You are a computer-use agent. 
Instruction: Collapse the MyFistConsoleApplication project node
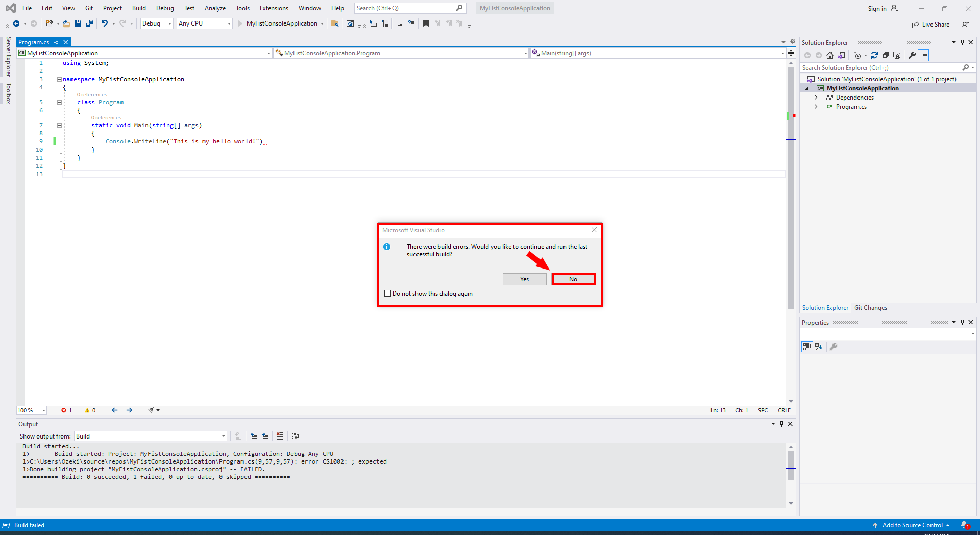coord(807,88)
